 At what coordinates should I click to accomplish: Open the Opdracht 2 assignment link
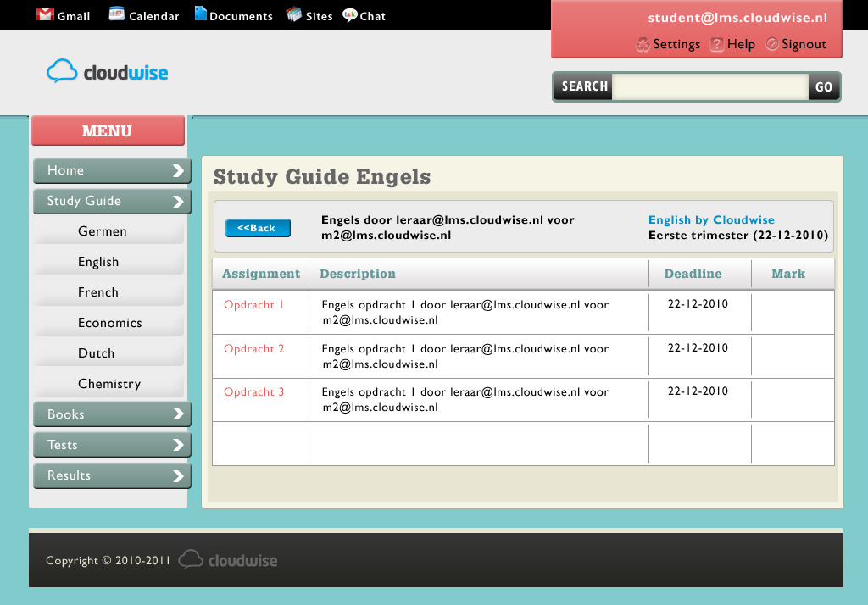coord(253,349)
